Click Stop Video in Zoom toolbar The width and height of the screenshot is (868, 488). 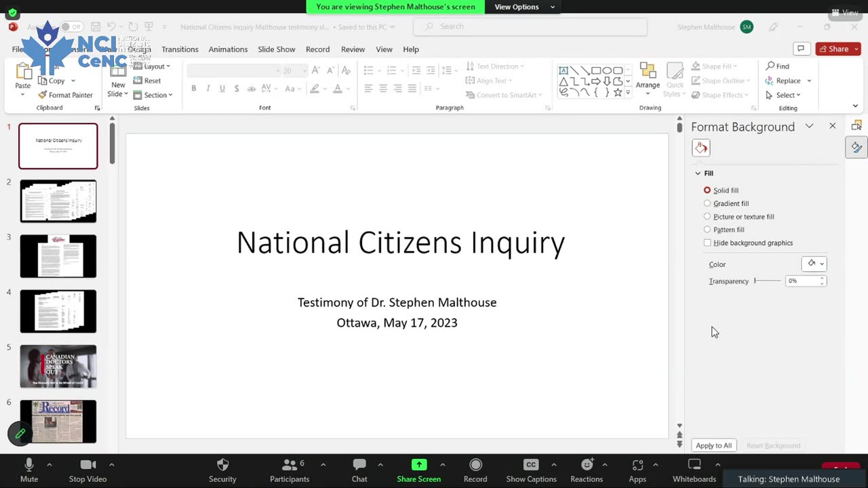click(x=87, y=470)
